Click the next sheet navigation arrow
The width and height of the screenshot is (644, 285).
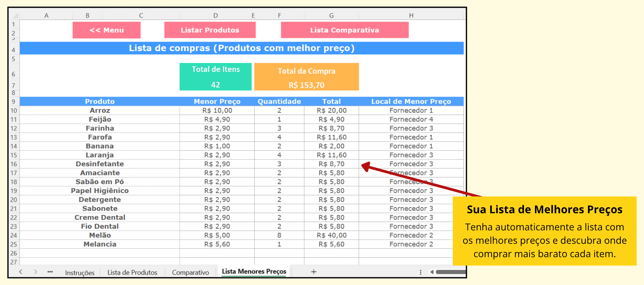coord(35,272)
